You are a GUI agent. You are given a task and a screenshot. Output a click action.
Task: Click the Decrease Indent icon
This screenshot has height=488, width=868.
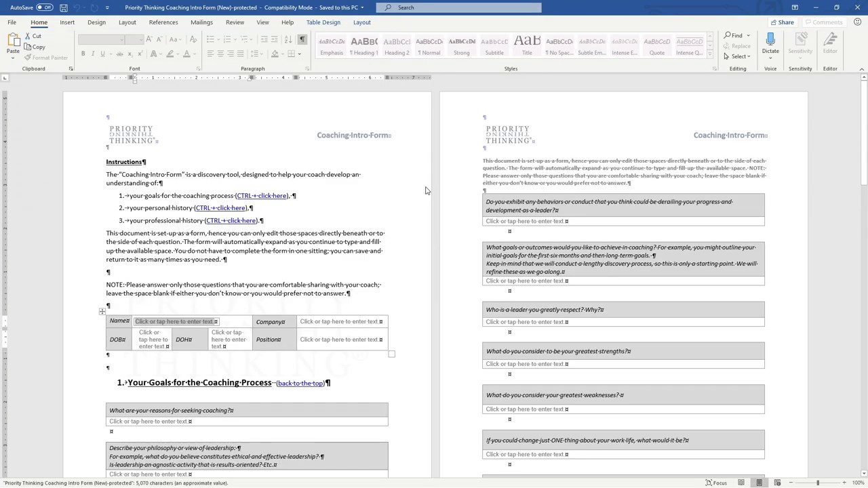tap(264, 39)
